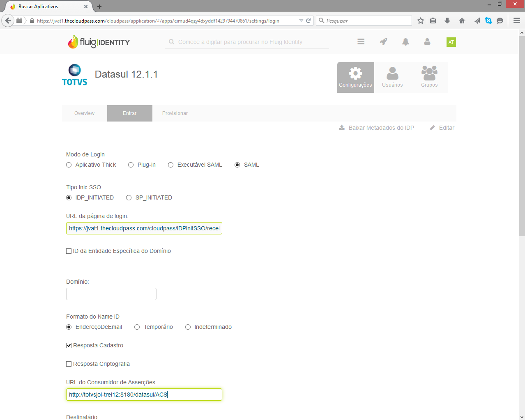Check ID da Entidade Específica do Domínio
525x420 pixels.
coord(69,251)
